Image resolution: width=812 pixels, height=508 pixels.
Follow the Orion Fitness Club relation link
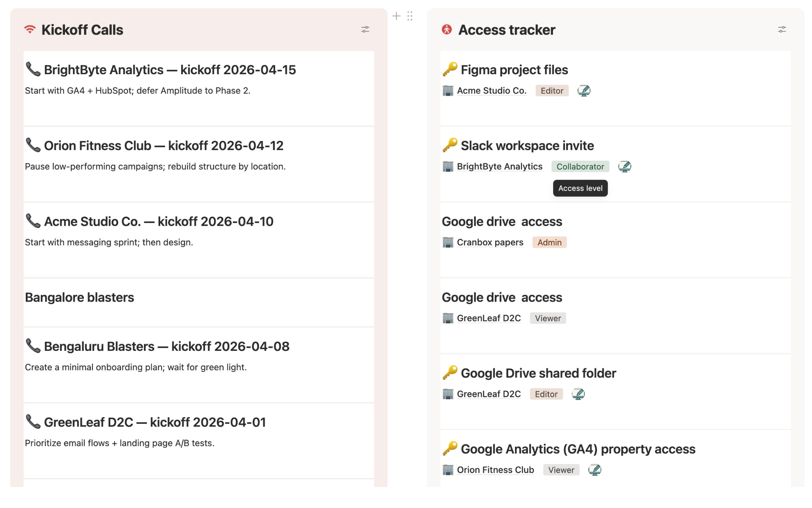click(496, 470)
